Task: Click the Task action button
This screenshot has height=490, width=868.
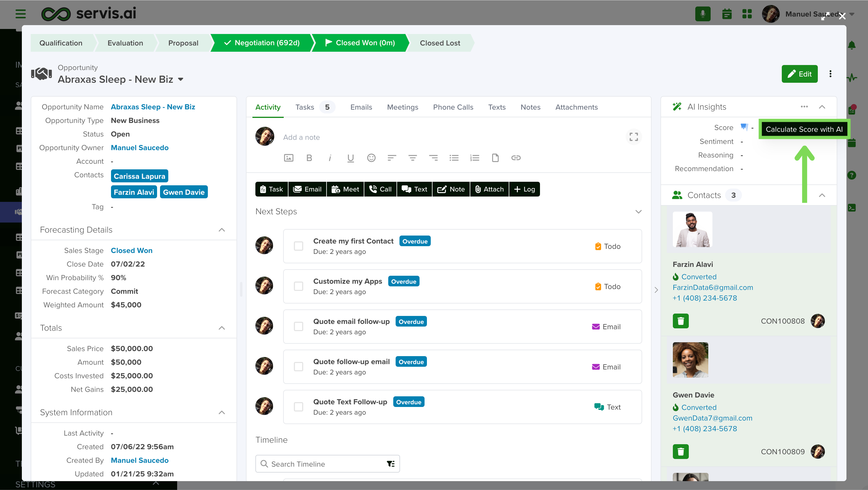Action: pyautogui.click(x=271, y=189)
